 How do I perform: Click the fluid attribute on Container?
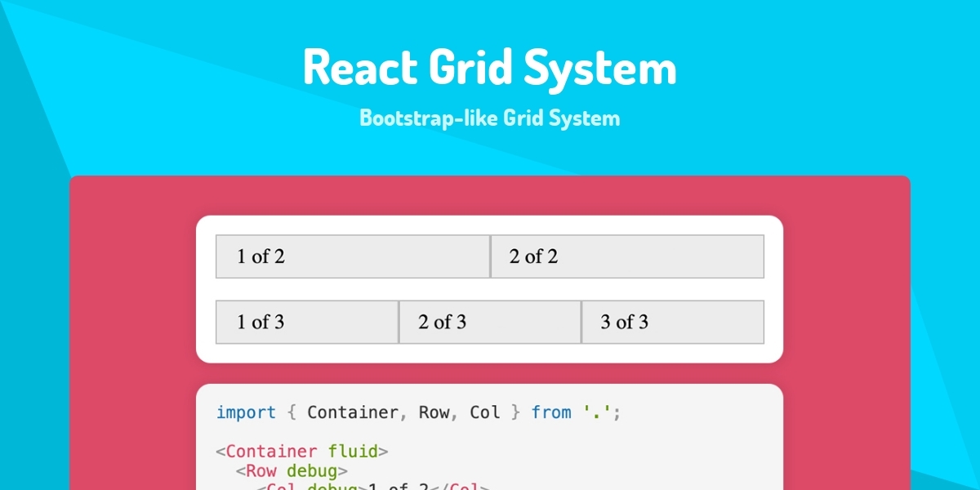(353, 452)
